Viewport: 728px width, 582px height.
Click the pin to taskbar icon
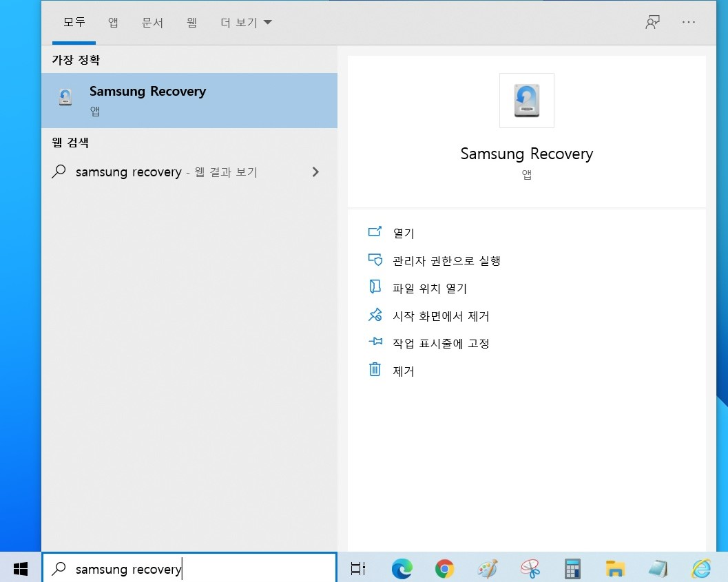coord(375,342)
